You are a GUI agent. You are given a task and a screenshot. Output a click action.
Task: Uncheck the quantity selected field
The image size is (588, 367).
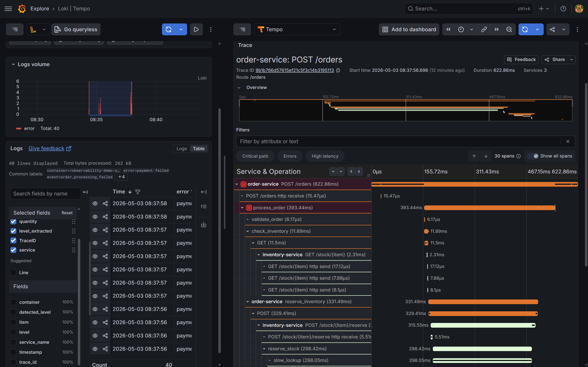(13, 222)
